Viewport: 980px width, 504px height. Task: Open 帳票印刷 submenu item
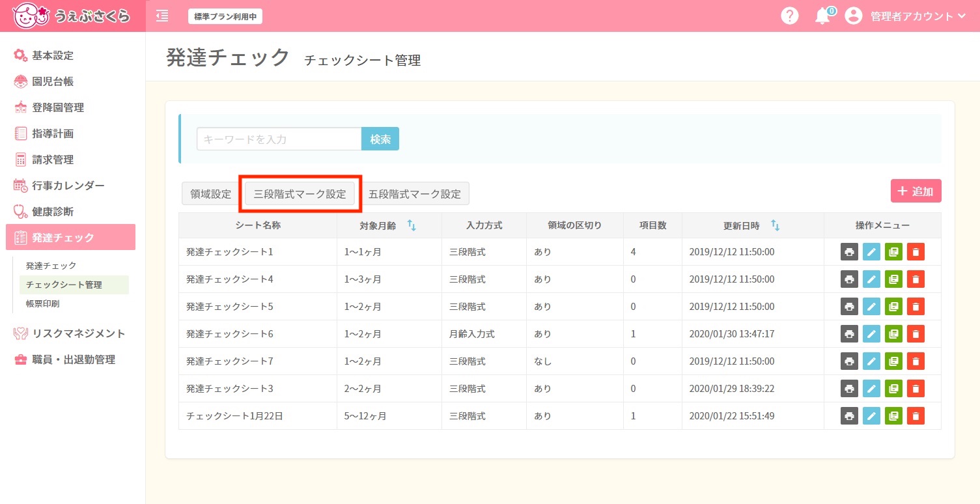coord(42,303)
